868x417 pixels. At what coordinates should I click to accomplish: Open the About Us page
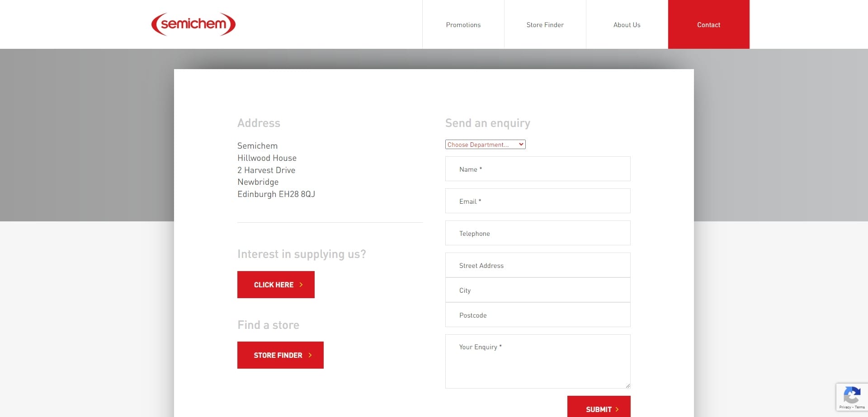coord(627,25)
